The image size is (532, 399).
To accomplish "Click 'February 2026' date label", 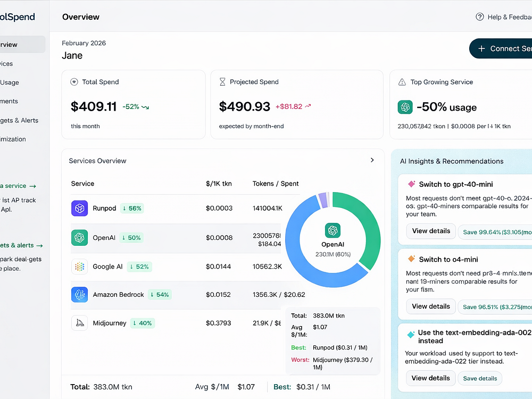I will (x=84, y=43).
